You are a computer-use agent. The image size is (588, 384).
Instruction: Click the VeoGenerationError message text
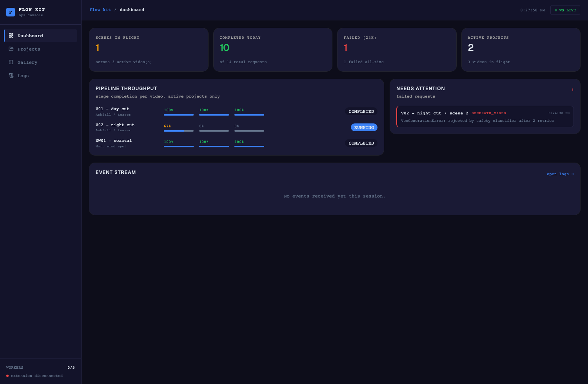pos(477,121)
